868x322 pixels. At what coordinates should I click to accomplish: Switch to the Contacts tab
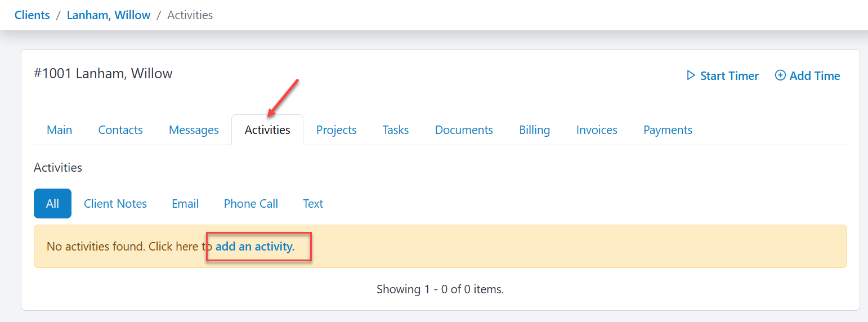[x=120, y=130]
